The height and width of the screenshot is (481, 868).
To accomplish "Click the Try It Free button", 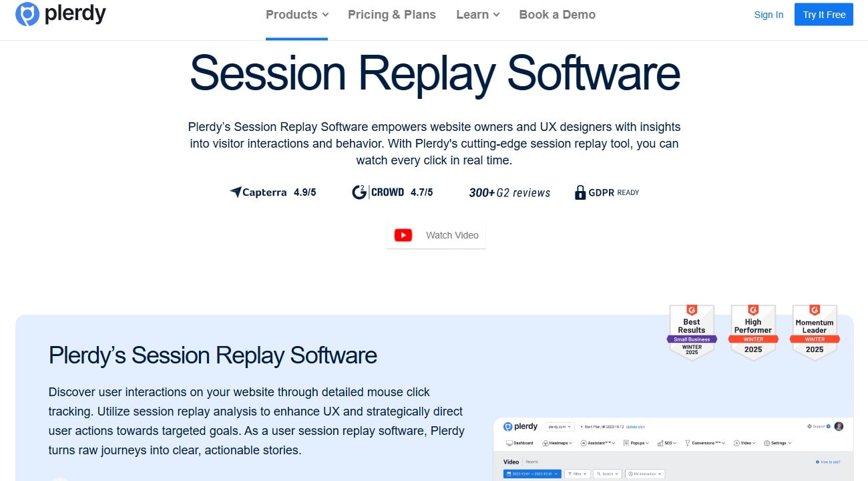I will (x=824, y=15).
